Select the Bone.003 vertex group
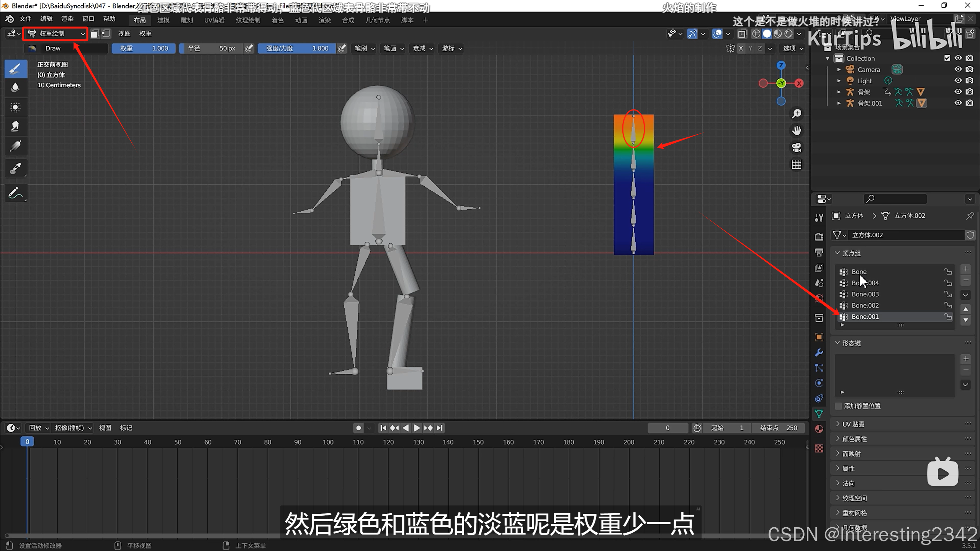980x551 pixels. tap(865, 294)
